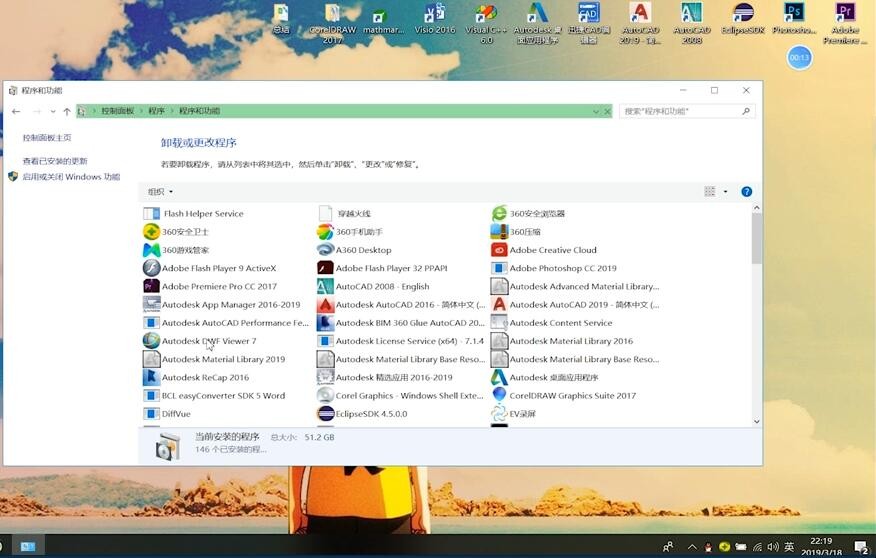Image resolution: width=876 pixels, height=558 pixels.
Task: Open the 控制面板主页 link
Action: pos(47,138)
